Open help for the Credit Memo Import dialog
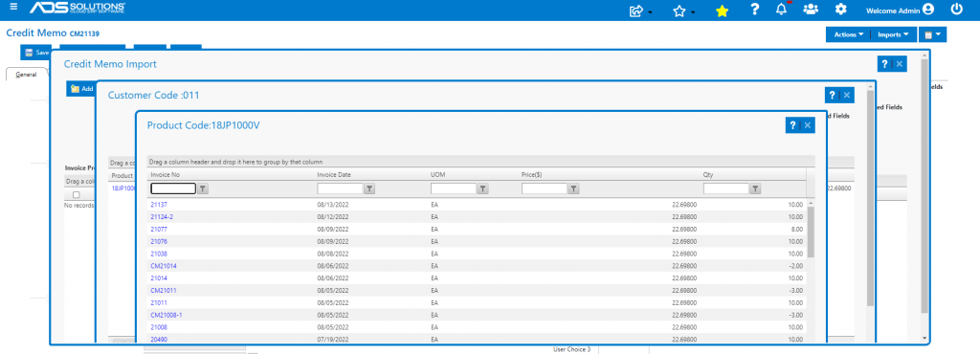Viewport: 980px width, 354px height. 884,64
